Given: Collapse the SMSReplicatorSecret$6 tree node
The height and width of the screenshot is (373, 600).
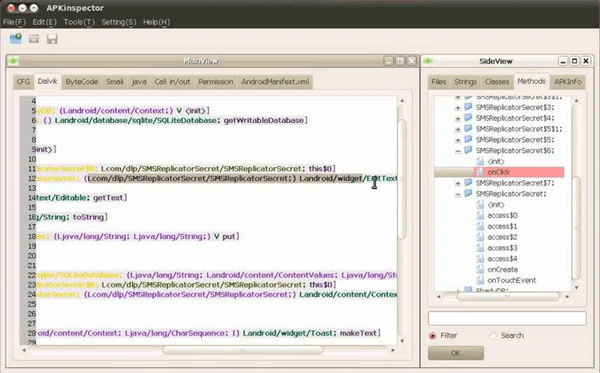Looking at the screenshot, I should pos(458,151).
